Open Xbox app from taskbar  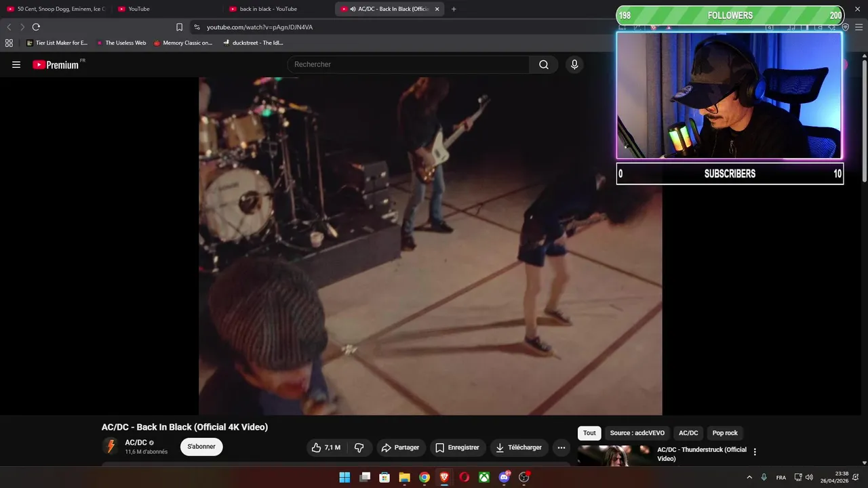click(x=484, y=477)
